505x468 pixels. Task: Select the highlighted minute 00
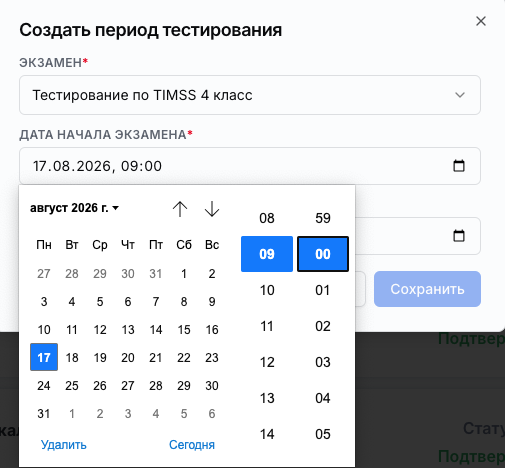(323, 254)
